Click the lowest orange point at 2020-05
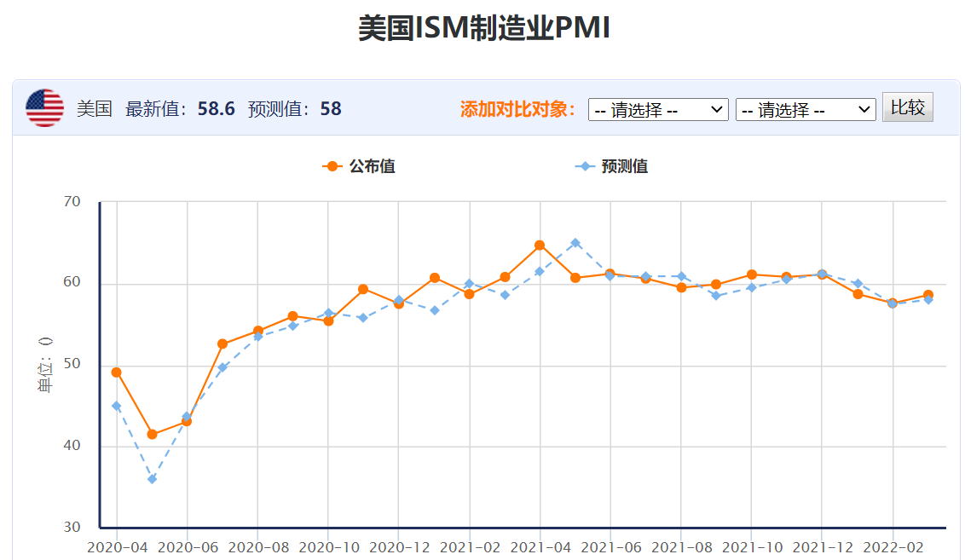This screenshot has height=560, width=965. (x=152, y=435)
